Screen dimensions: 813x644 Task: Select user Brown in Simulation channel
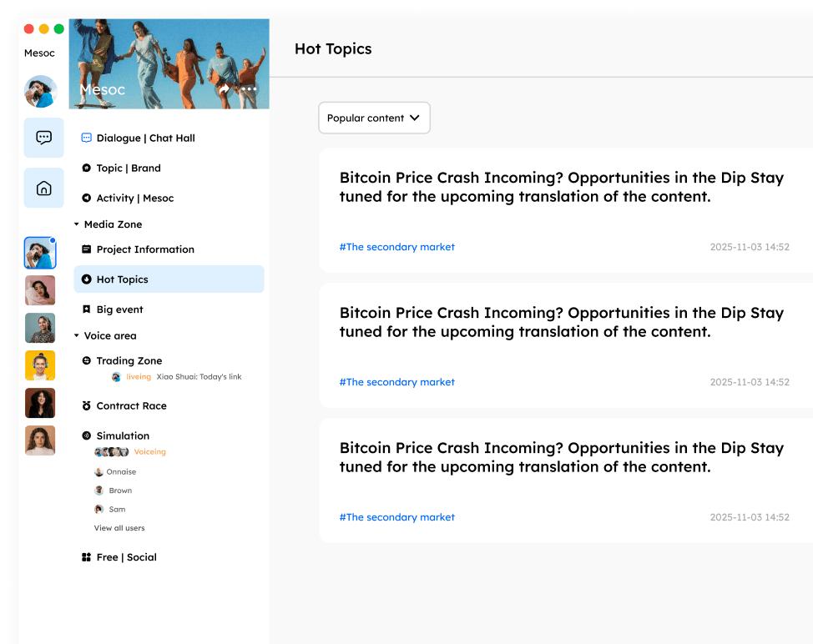[x=120, y=491]
